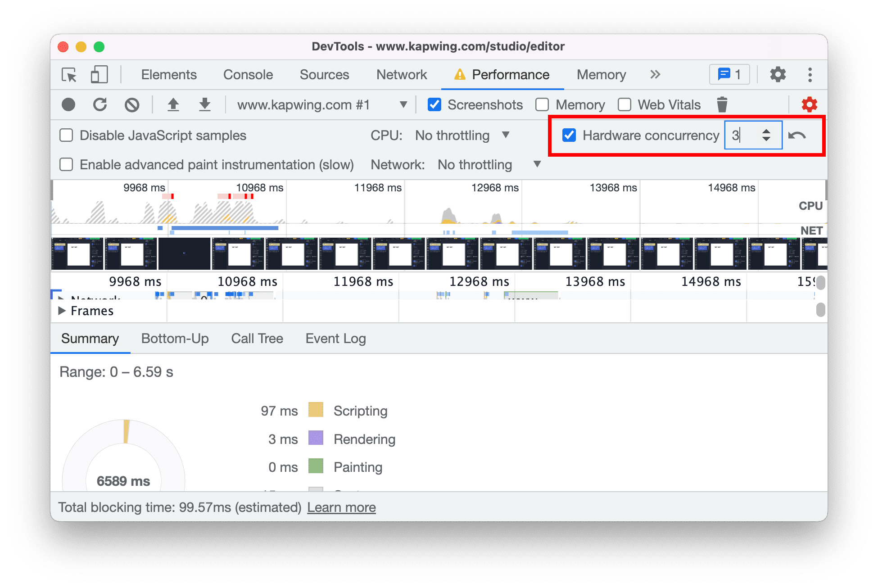Viewport: 878px width, 588px height.
Task: Click the reload and profile button
Action: pyautogui.click(x=100, y=104)
